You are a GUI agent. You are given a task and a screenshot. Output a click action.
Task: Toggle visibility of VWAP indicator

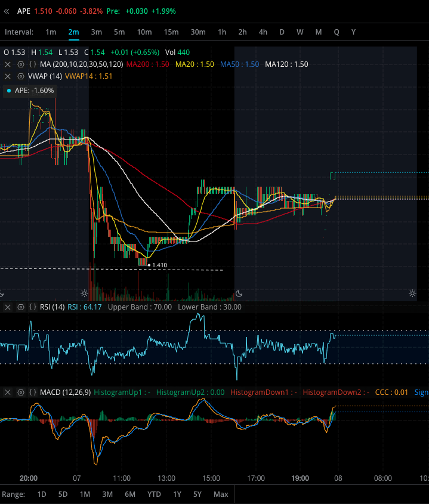pyautogui.click(x=20, y=76)
